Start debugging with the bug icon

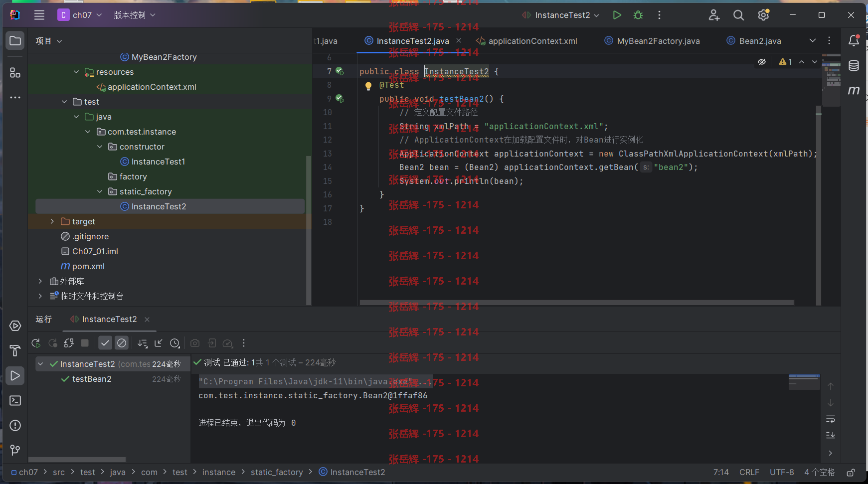click(x=638, y=15)
